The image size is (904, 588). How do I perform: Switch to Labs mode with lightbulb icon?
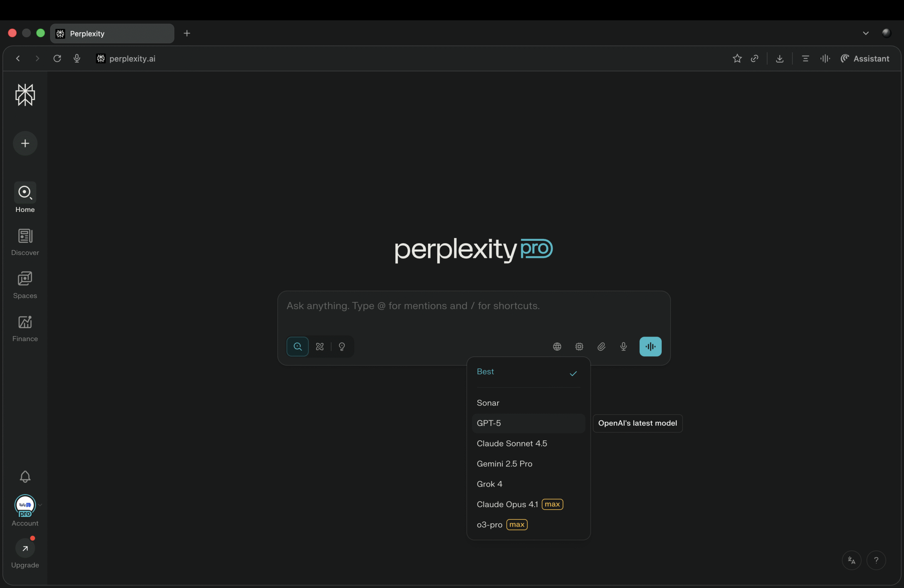click(x=341, y=346)
